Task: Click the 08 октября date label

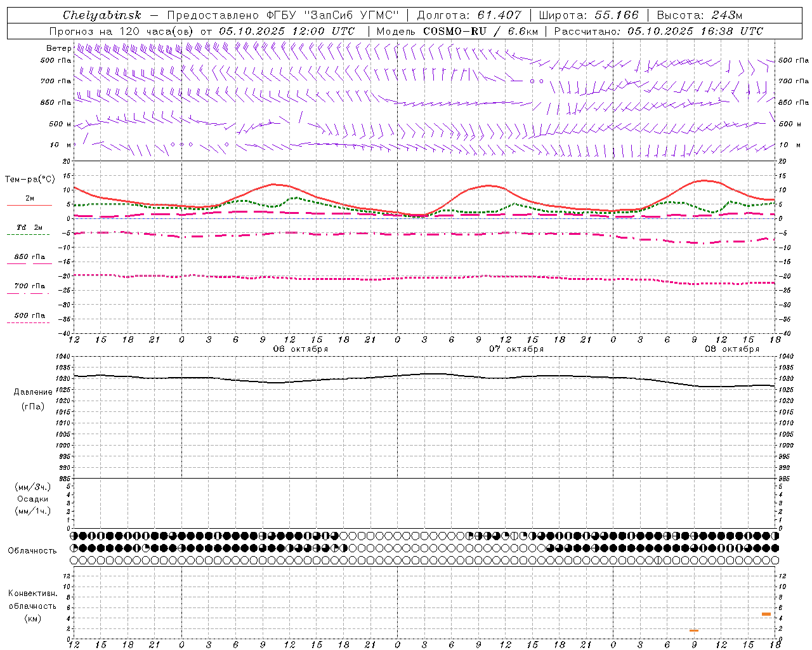Action: point(732,349)
